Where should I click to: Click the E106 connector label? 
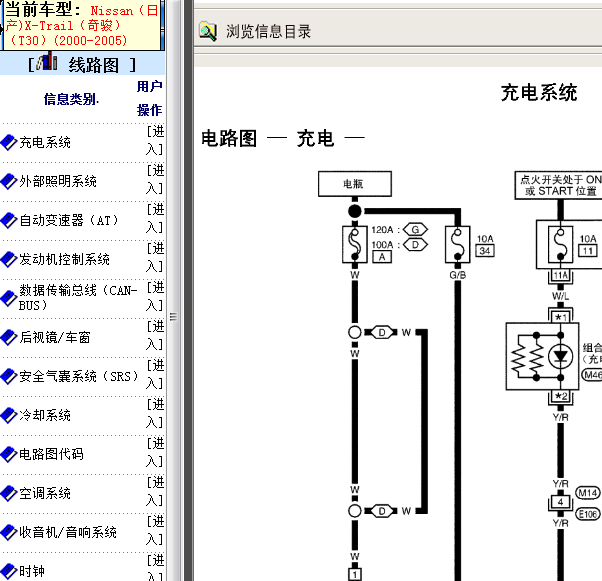coord(588,514)
